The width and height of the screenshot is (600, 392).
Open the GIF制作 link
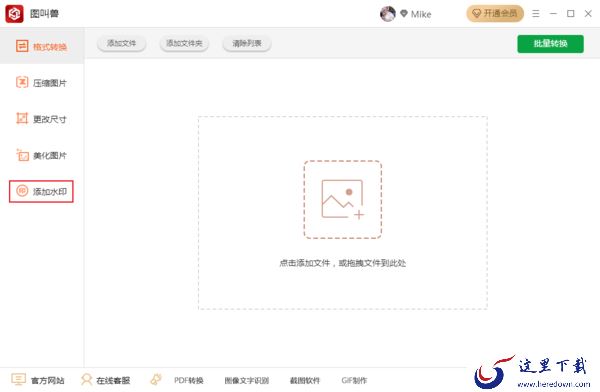point(354,380)
